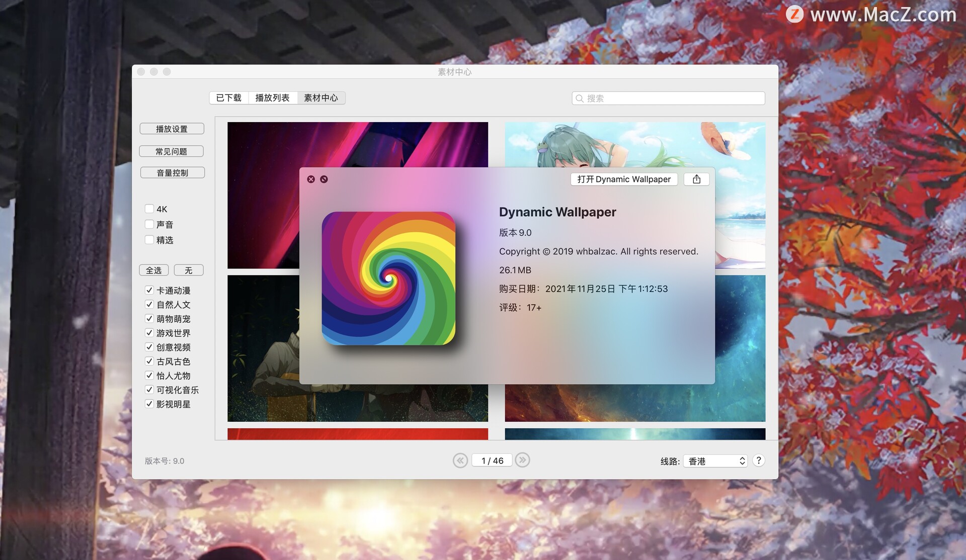The width and height of the screenshot is (966, 560).
Task: Click the circle-slash icon in the info popup
Action: pos(324,179)
